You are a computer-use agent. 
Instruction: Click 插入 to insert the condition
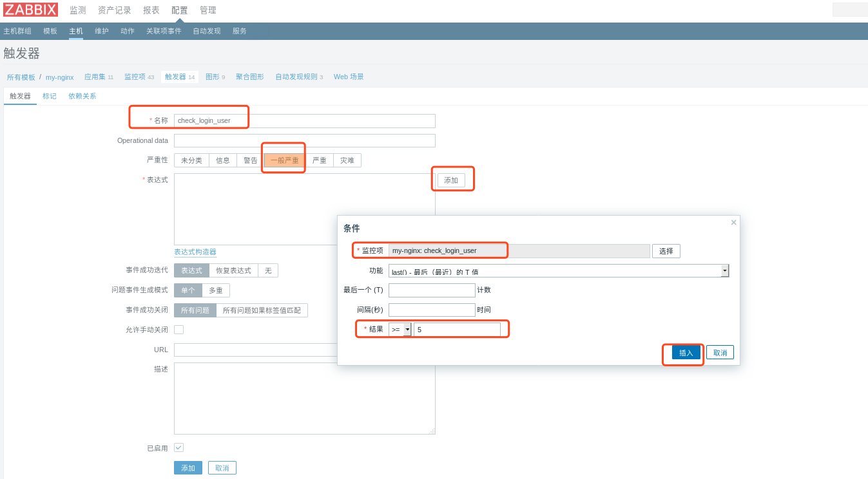click(686, 352)
